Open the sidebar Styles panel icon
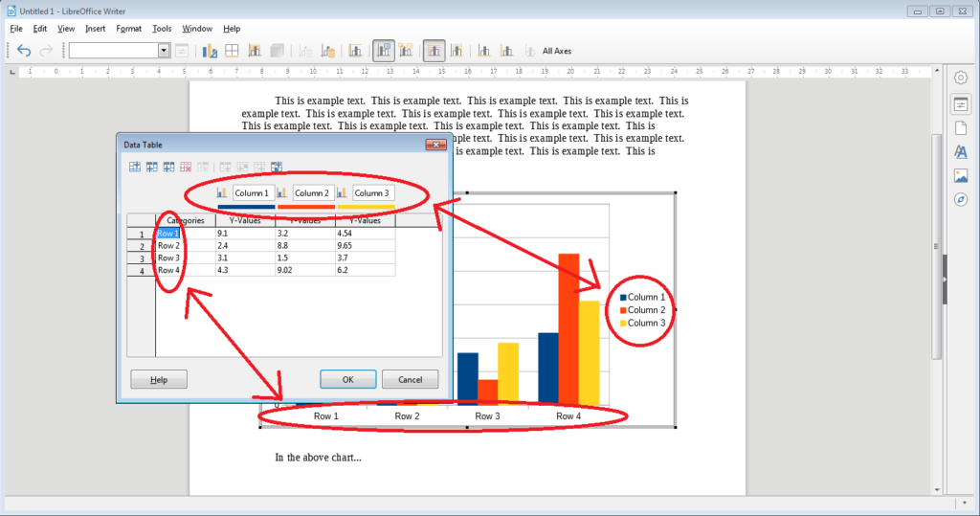The height and width of the screenshot is (516, 980). click(x=961, y=152)
